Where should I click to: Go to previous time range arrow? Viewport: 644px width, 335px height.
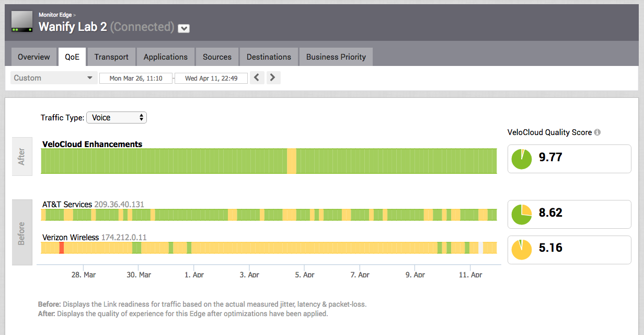coord(257,78)
